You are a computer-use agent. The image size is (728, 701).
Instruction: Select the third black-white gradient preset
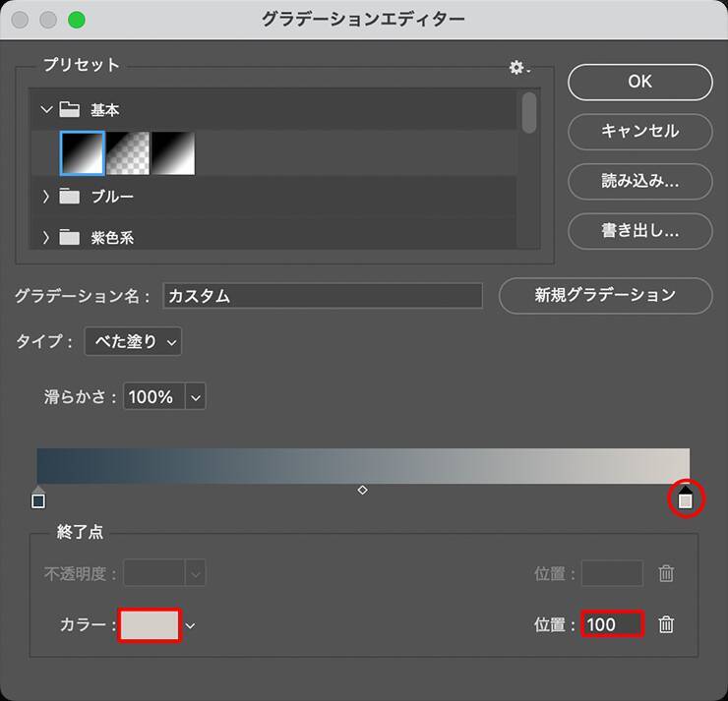(173, 153)
